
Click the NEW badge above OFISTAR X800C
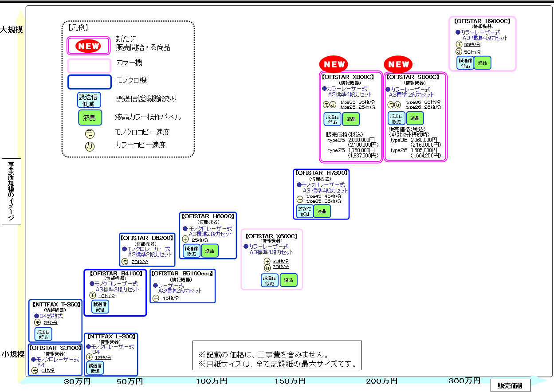click(334, 64)
